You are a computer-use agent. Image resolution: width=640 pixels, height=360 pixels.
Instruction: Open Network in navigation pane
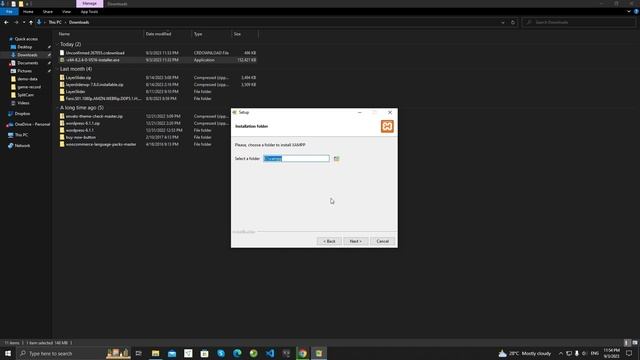click(x=22, y=146)
